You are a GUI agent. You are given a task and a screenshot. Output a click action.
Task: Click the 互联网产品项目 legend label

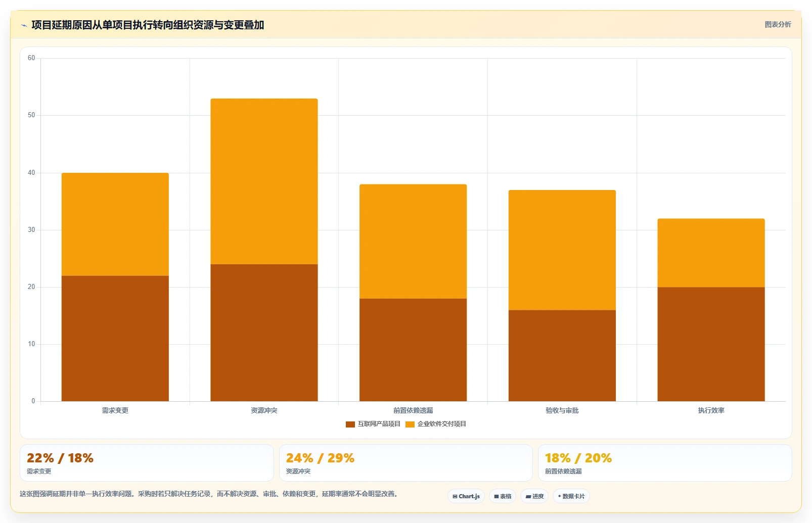(379, 424)
